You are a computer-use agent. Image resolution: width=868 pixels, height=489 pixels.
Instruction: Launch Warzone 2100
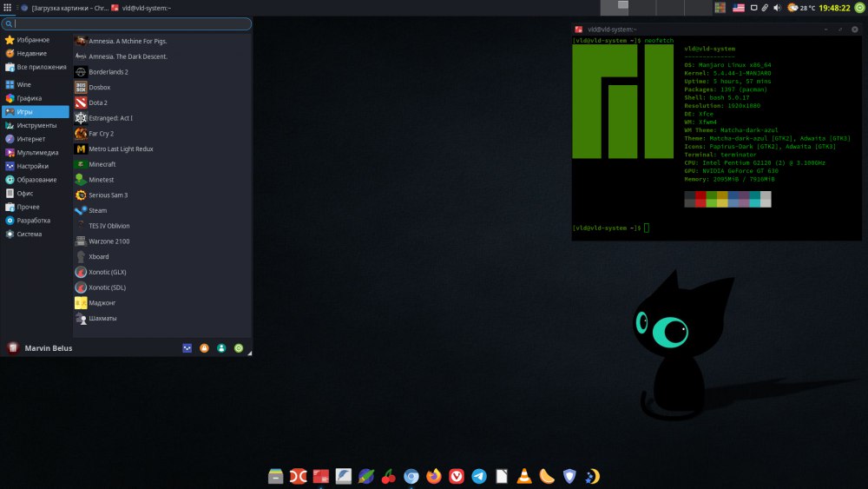tap(162, 241)
